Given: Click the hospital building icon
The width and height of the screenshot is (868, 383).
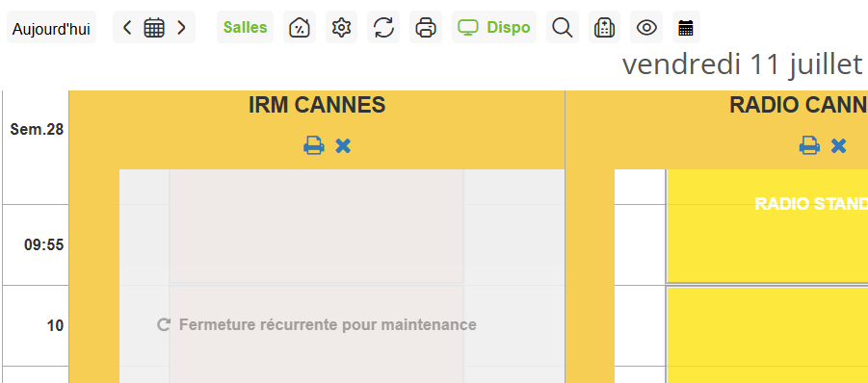Looking at the screenshot, I should click(x=604, y=27).
